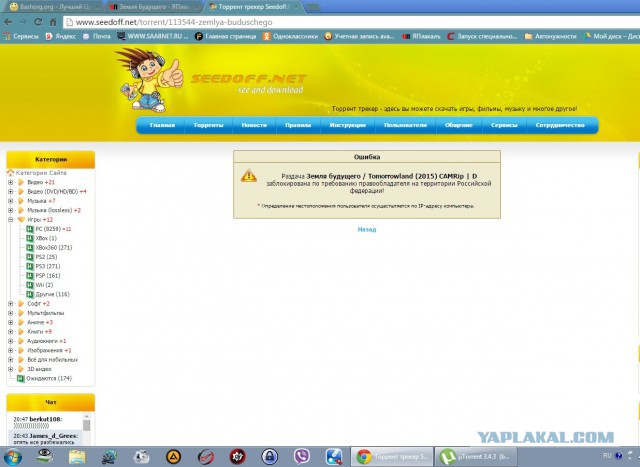The width and height of the screenshot is (640, 467).
Task: Open the Новости navigation menu item
Action: click(254, 125)
